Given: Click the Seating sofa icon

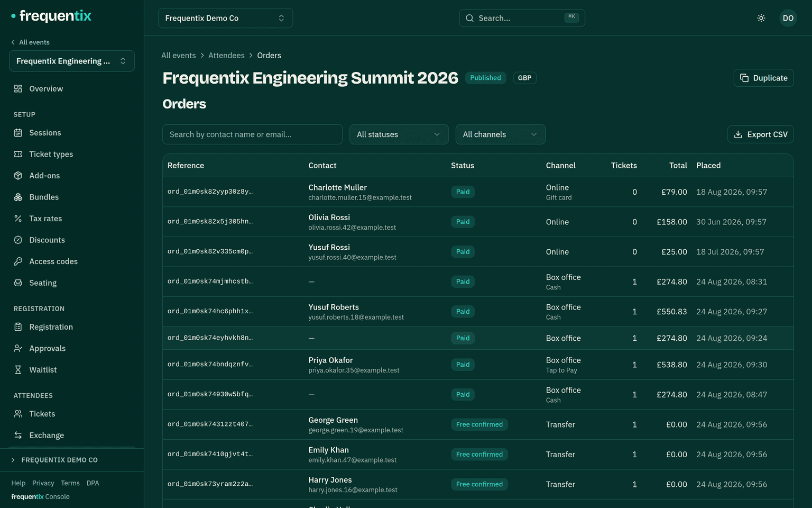Looking at the screenshot, I should coord(18,283).
